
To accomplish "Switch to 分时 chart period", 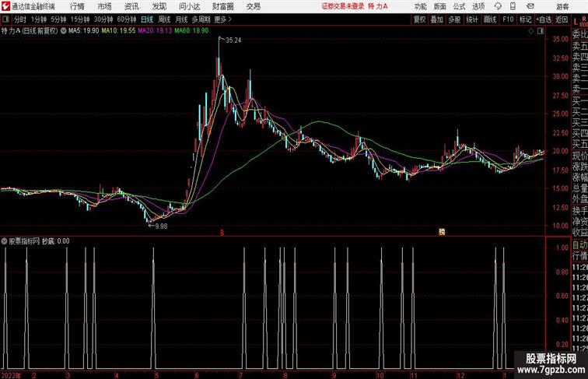I will coord(20,19).
